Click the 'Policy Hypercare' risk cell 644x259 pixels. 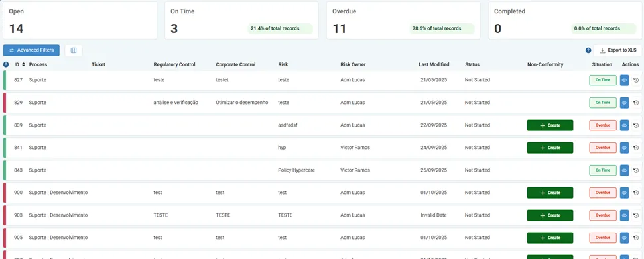[296, 170]
